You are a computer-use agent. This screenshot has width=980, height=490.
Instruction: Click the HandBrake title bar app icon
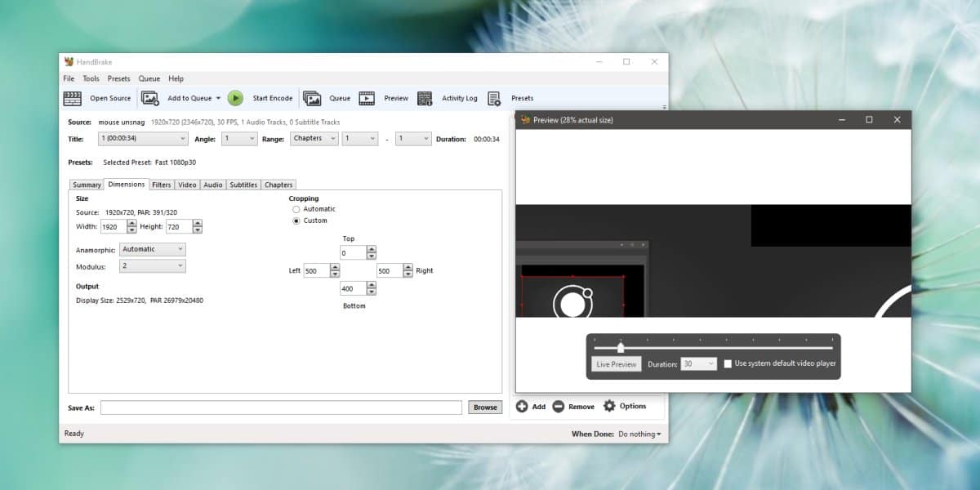coord(69,61)
